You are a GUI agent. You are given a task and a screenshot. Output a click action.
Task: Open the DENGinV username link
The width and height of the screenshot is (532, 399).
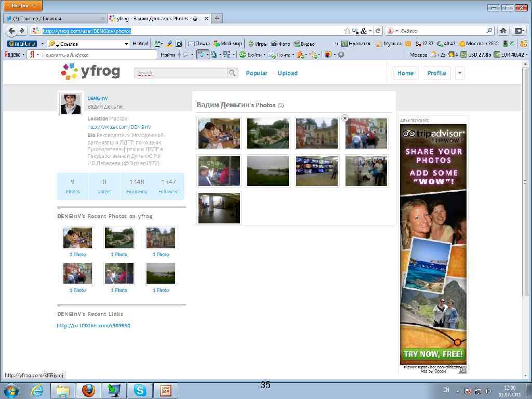tap(98, 98)
